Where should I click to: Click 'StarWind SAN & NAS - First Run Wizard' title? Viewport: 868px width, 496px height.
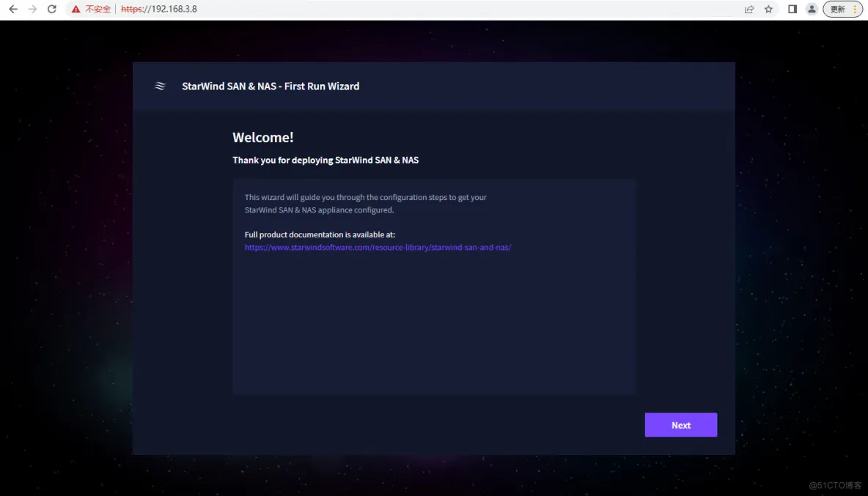coord(271,86)
